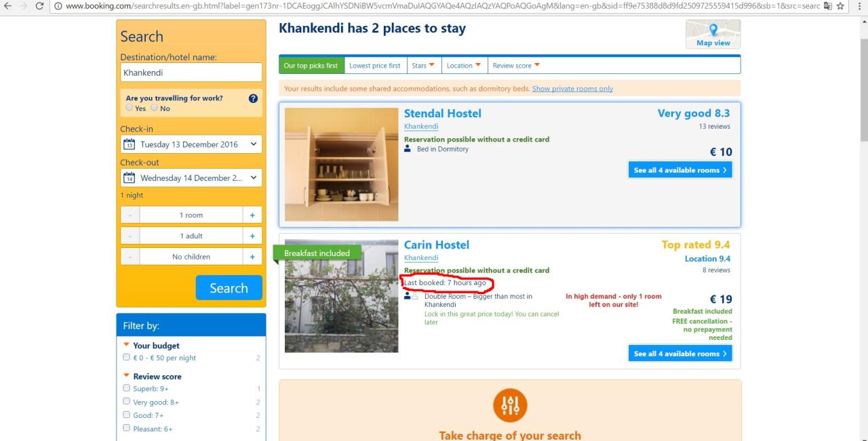
Task: Open the Location sort dropdown
Action: [x=464, y=66]
